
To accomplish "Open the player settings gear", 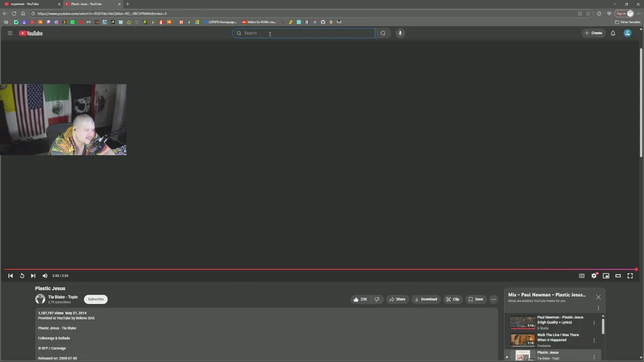I will (x=594, y=276).
